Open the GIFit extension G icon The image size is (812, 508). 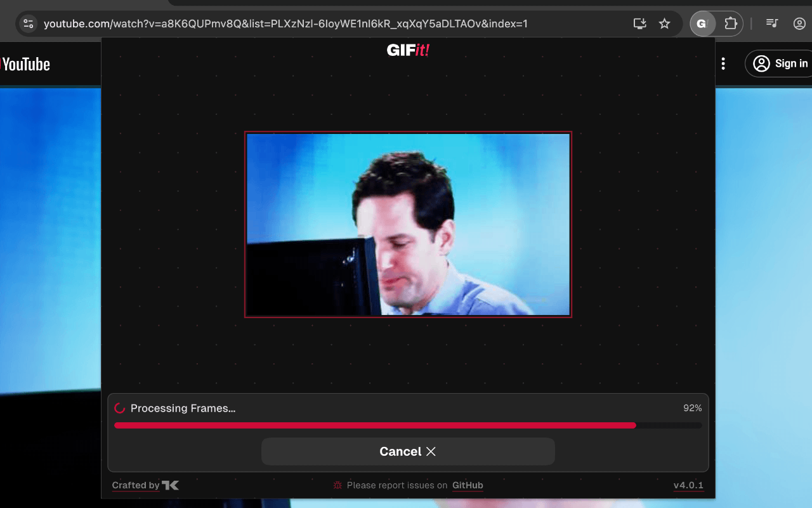pos(701,24)
